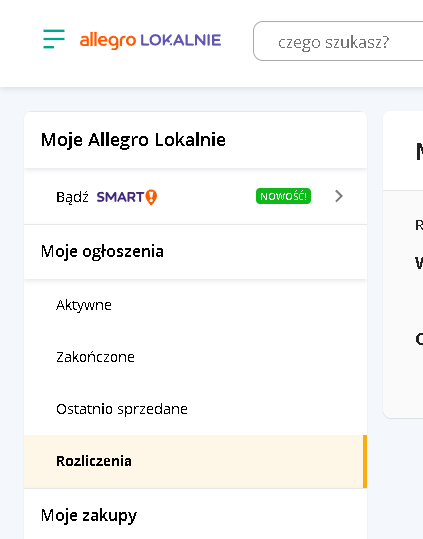Click the purple 'LOKALNIE' wordmark
The image size is (423, 539).
pos(180,40)
